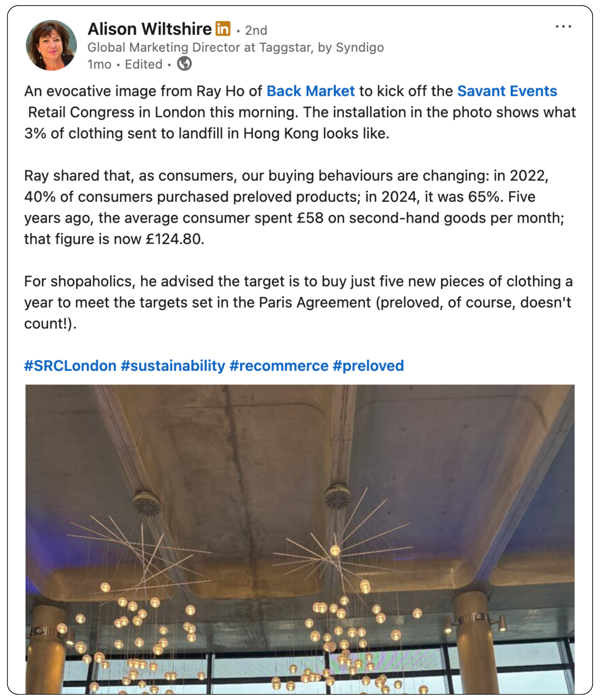Click the 1mo post timestamp
Image resolution: width=600 pixels, height=700 pixels.
pos(99,64)
